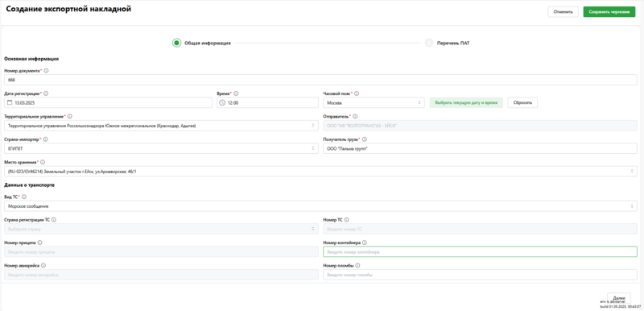Screen dimensions: 644x311
Task: Click info icon beside Получатель груза
Action: pos(365,139)
